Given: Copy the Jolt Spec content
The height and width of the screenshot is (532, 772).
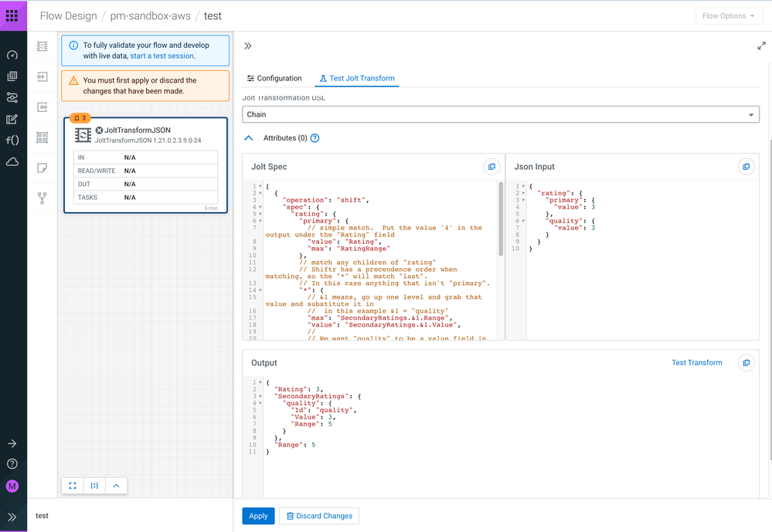Looking at the screenshot, I should tap(491, 167).
